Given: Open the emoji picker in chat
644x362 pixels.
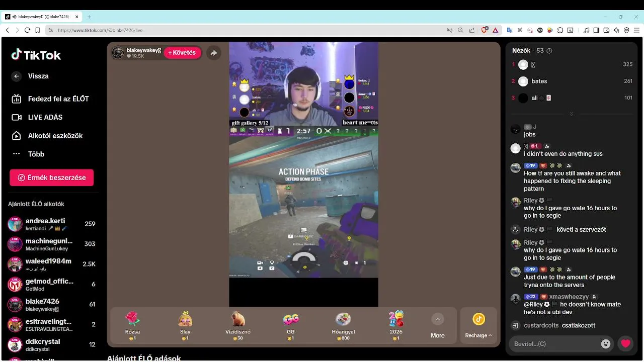Looking at the screenshot, I should (x=606, y=344).
